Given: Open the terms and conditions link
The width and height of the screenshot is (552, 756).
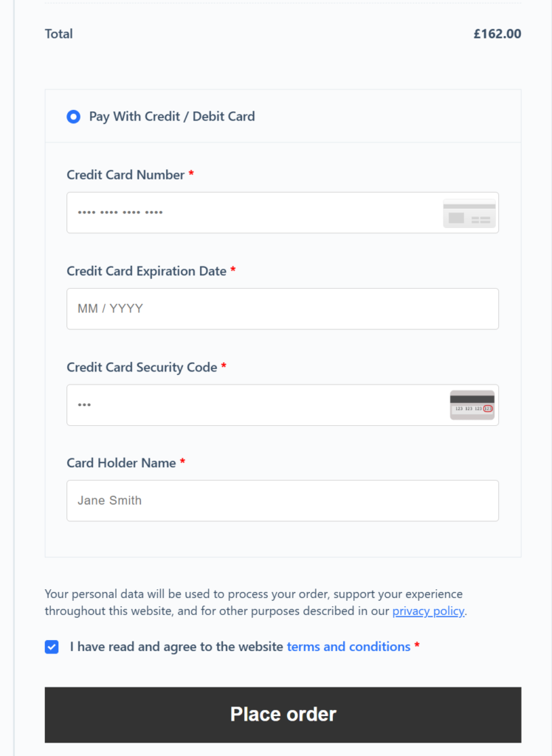Looking at the screenshot, I should click(x=348, y=647).
